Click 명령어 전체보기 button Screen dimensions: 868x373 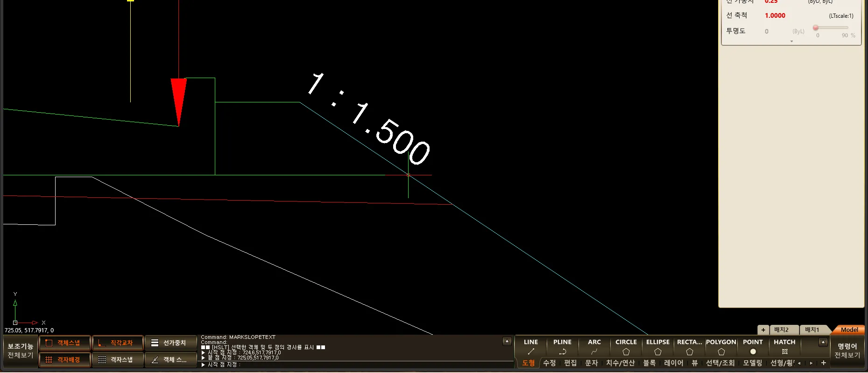click(847, 351)
